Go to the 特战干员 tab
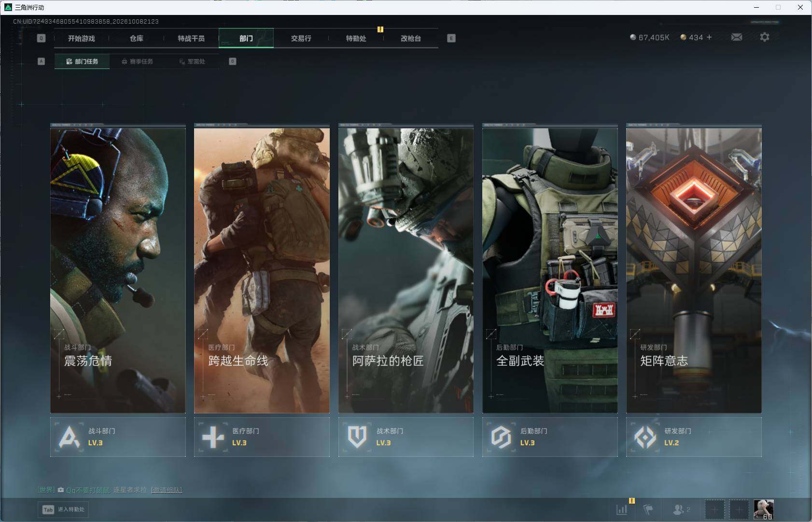The height and width of the screenshot is (522, 812). coord(191,38)
